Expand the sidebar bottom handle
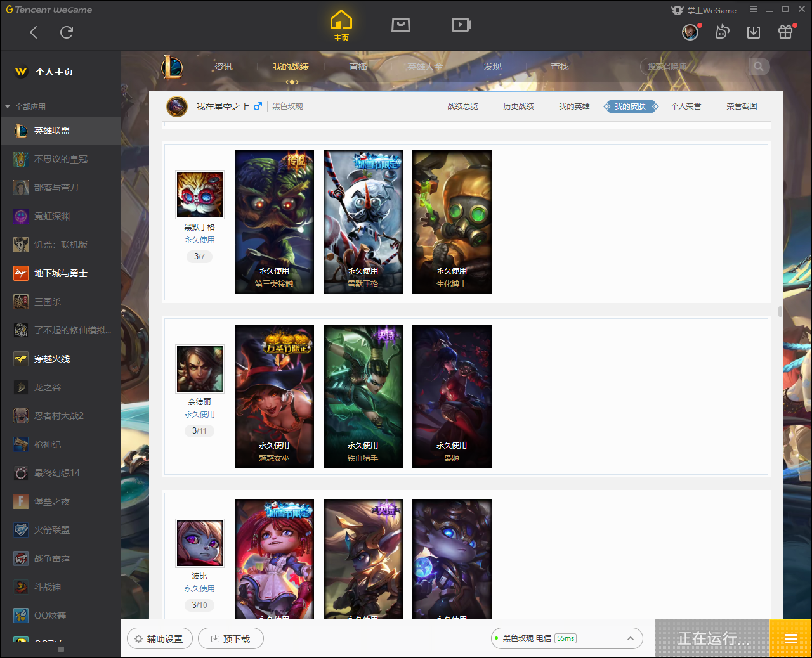 pos(61,649)
